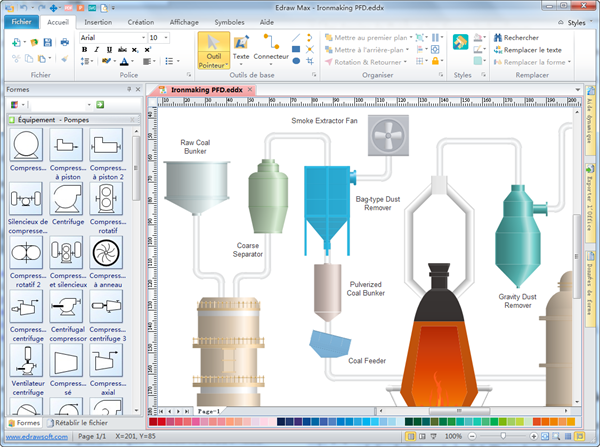
Task: Pick the Compresseur rotatif shape
Action: (x=107, y=199)
